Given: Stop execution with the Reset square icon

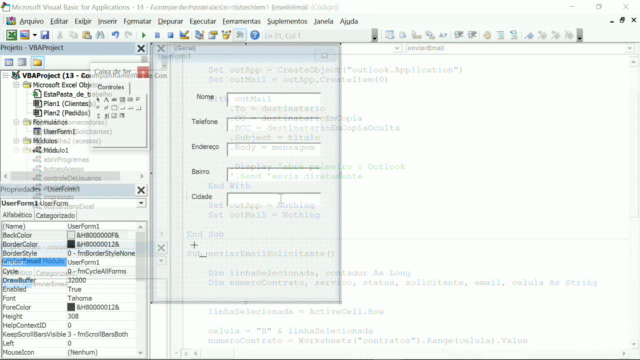Looking at the screenshot, I should (171, 36).
